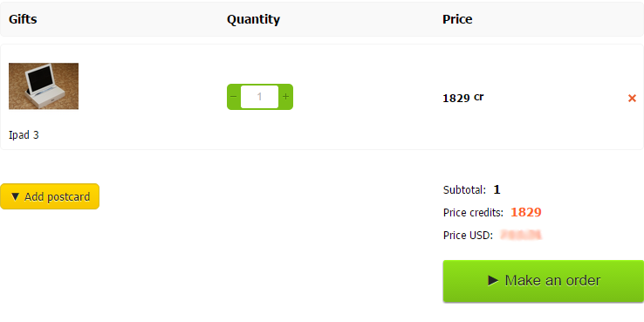Screen dimensions: 644x322
Task: Open the Ipad 3 product thumbnail
Action: point(44,86)
